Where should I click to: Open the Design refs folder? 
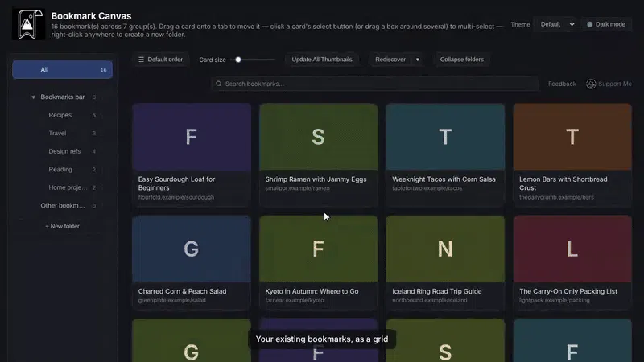tap(64, 151)
